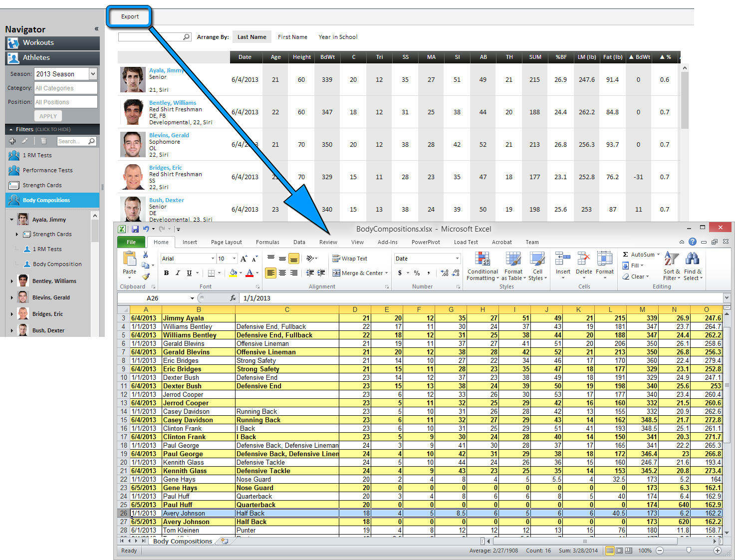This screenshot has width=735, height=560.
Task: Toggle Underline formatting
Action: tap(189, 273)
